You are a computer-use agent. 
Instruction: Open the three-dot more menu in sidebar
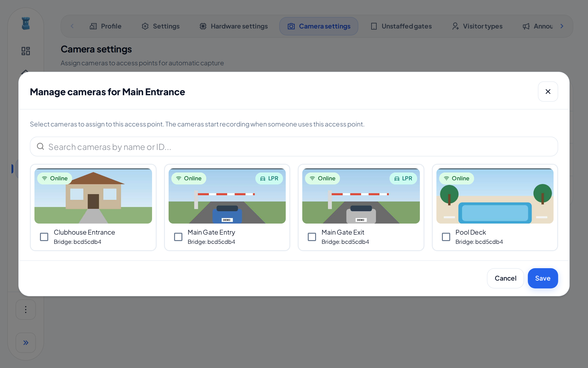coord(26,310)
